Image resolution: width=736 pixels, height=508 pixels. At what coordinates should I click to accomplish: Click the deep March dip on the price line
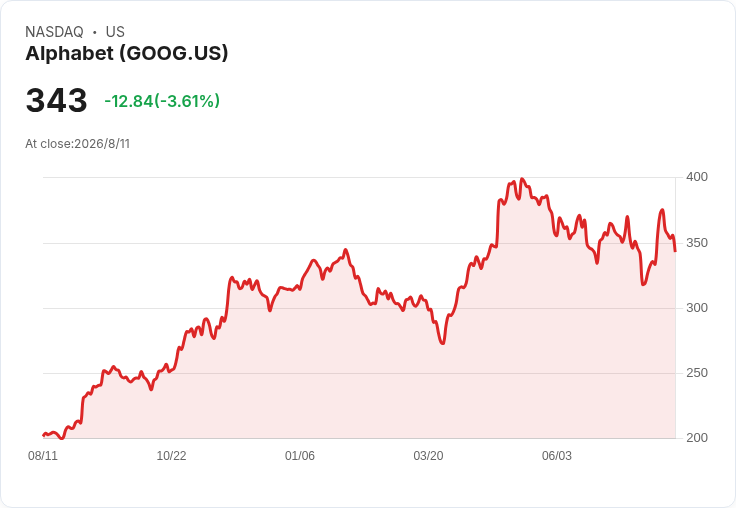tap(443, 343)
